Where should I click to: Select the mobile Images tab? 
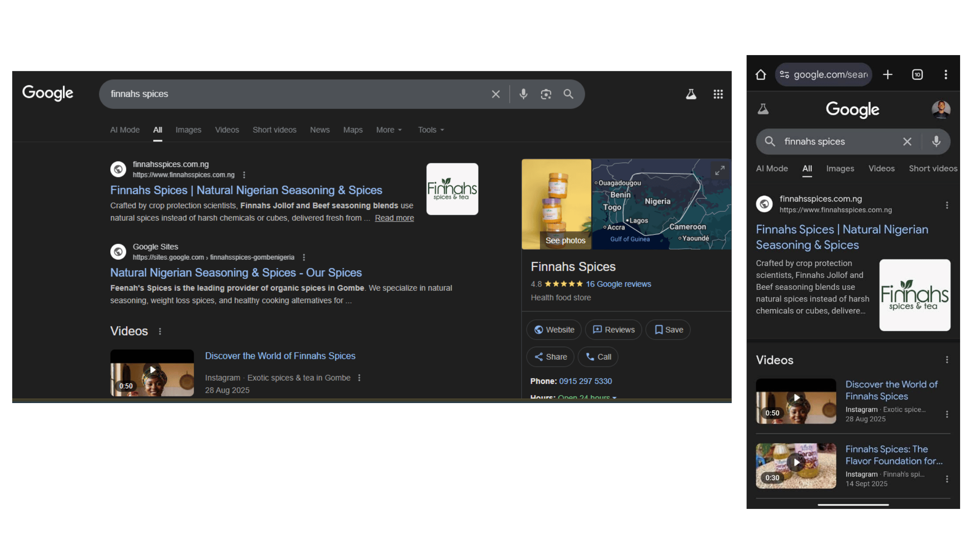(x=840, y=169)
